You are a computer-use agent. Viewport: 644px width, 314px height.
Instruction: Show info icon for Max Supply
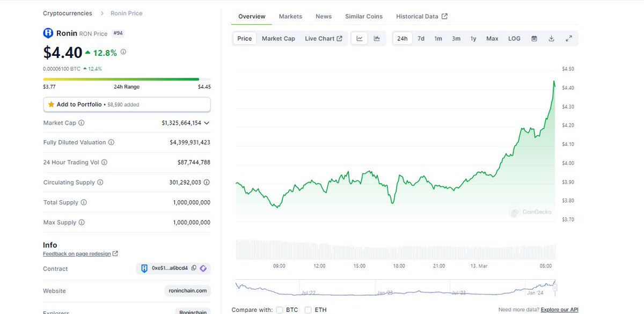[x=82, y=223]
